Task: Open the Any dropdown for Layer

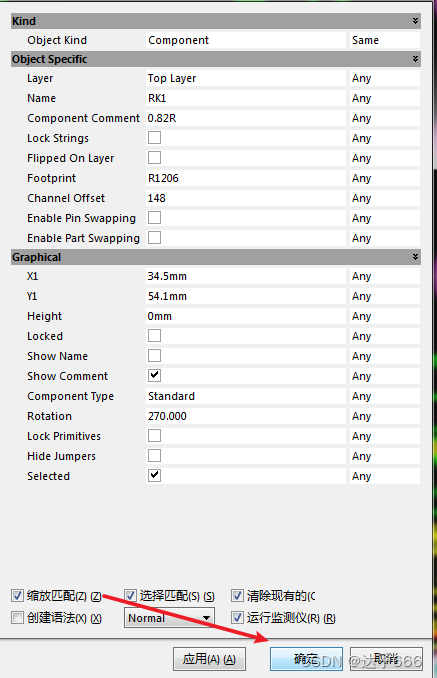Action: tap(385, 78)
